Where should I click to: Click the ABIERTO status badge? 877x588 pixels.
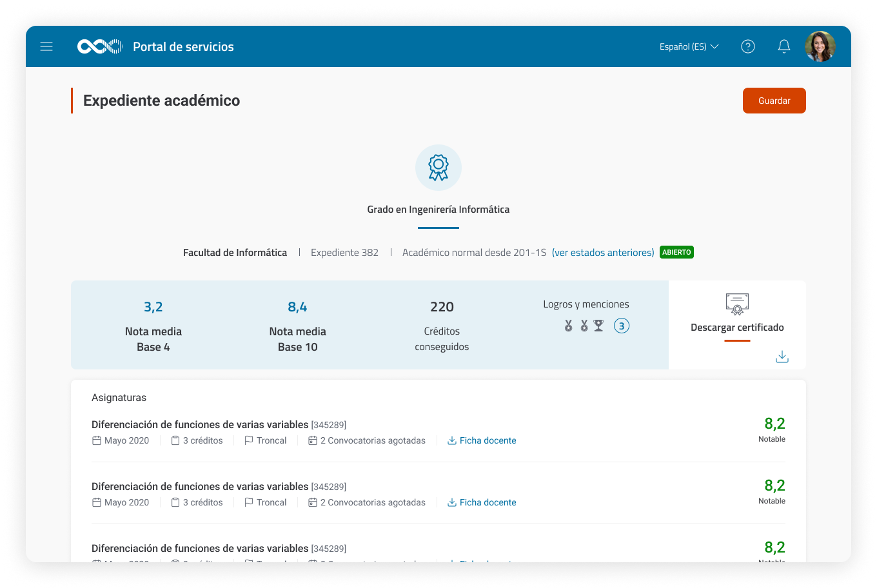click(676, 253)
